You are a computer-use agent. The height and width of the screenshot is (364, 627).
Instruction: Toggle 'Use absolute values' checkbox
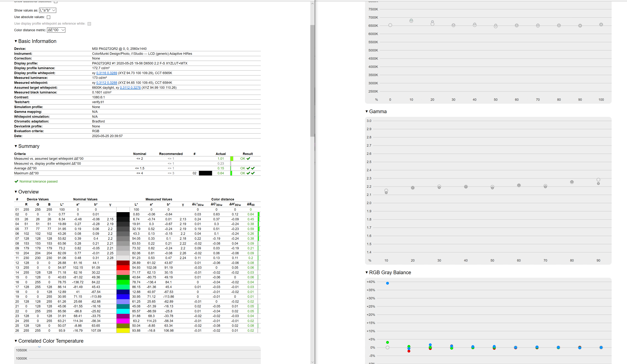[x=48, y=17]
